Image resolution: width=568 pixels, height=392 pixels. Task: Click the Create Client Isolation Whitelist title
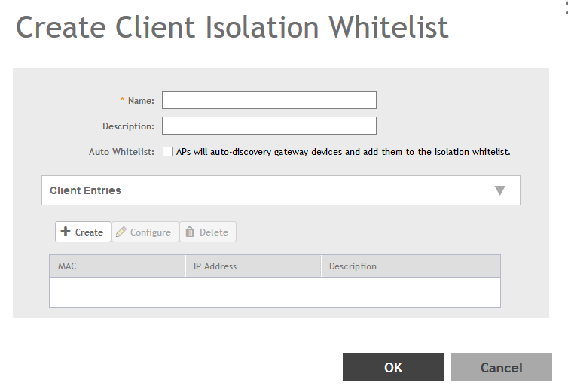(x=232, y=28)
